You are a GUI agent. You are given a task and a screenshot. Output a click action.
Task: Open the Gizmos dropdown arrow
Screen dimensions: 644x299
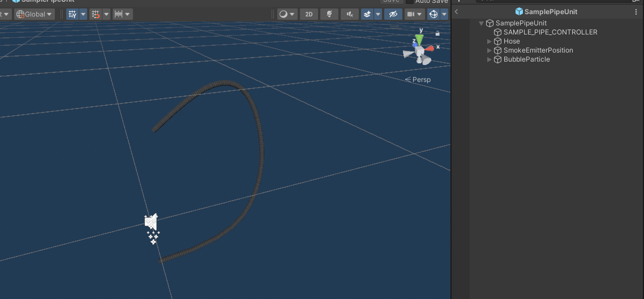click(444, 14)
